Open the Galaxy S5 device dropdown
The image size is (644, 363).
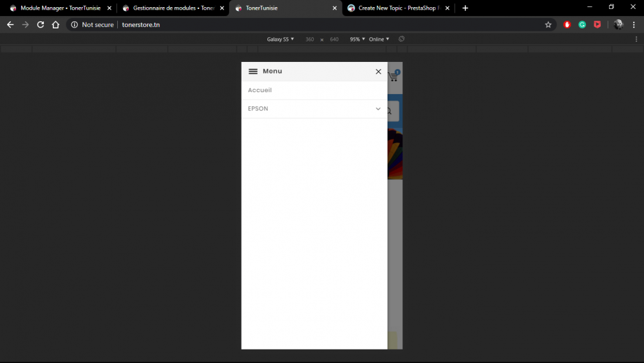280,39
